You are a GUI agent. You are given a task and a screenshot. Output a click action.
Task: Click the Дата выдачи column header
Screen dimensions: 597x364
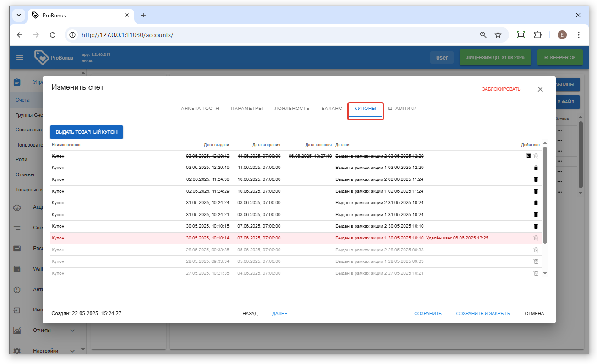(x=216, y=145)
